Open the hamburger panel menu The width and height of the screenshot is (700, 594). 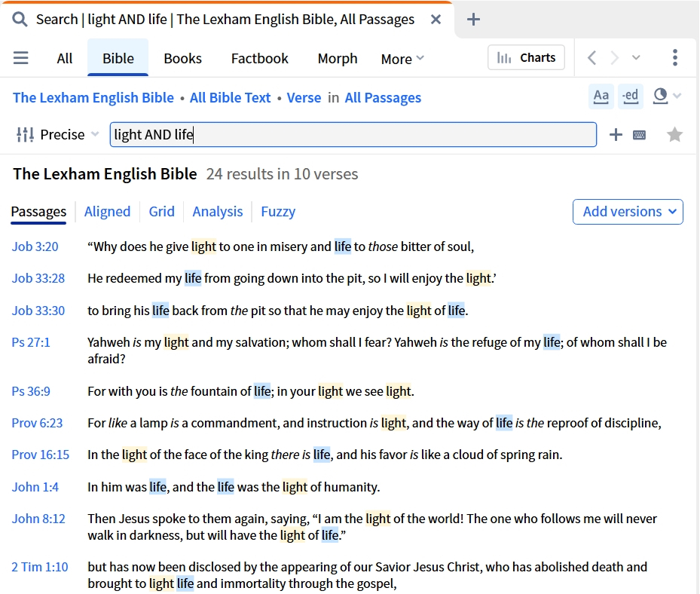[x=20, y=58]
